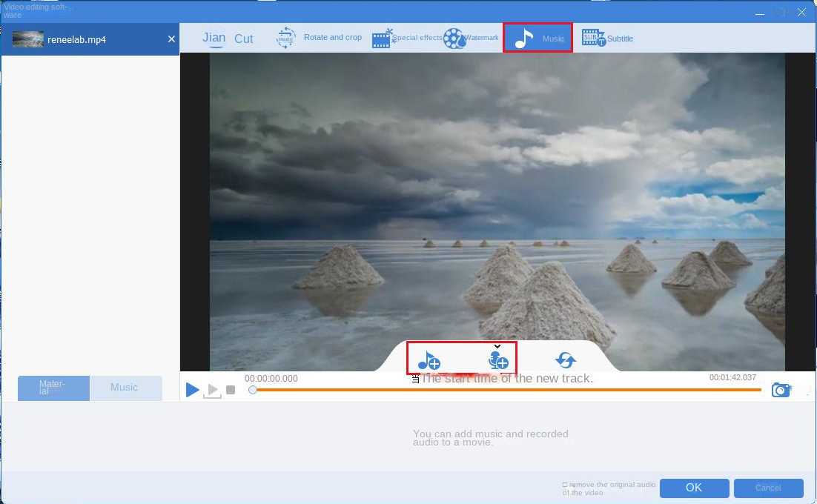The width and height of the screenshot is (817, 504).
Task: Click the add voice recording microphone icon
Action: point(497,360)
